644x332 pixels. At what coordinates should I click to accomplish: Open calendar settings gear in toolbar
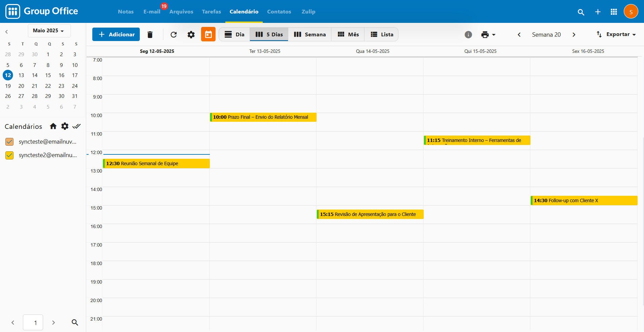[x=191, y=35]
